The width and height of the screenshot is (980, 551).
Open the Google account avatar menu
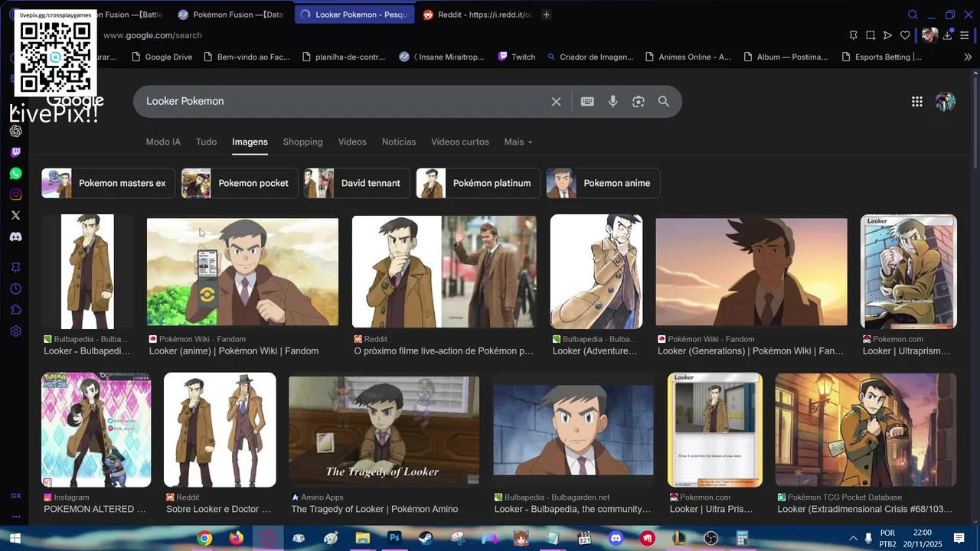point(946,102)
